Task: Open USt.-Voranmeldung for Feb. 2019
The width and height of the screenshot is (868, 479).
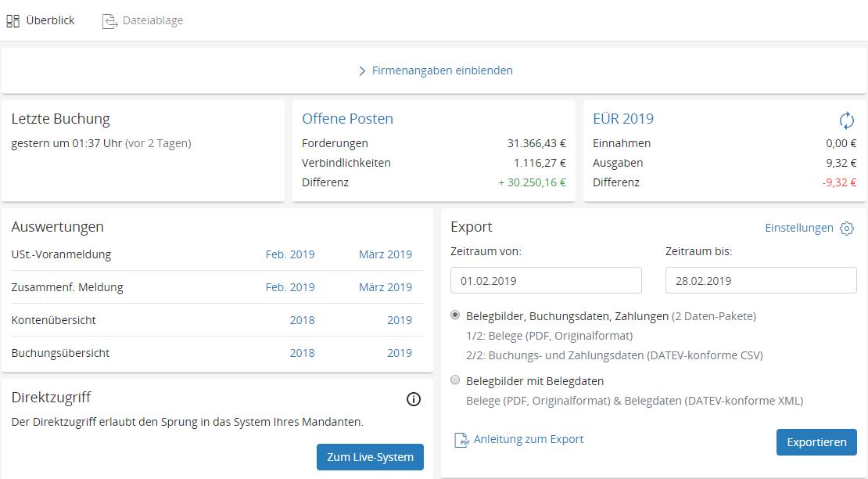Action: pyautogui.click(x=290, y=254)
